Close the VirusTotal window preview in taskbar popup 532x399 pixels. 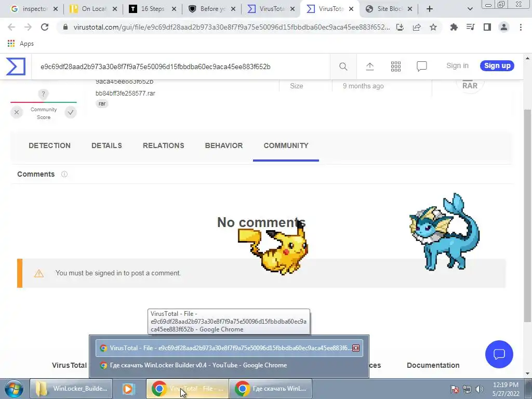tap(355, 348)
